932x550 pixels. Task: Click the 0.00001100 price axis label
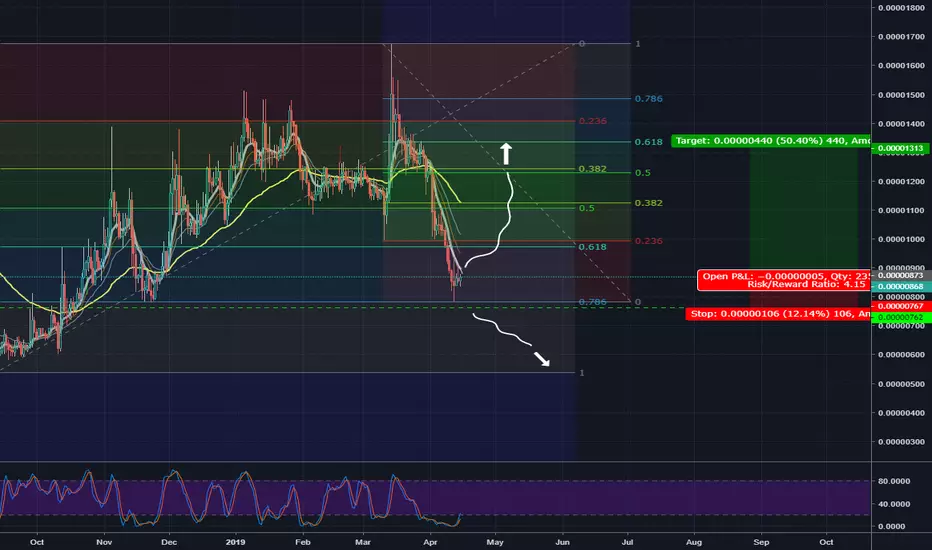[901, 210]
